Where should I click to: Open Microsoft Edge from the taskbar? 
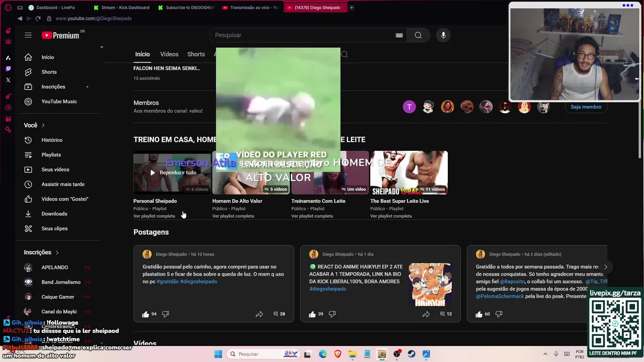323,354
